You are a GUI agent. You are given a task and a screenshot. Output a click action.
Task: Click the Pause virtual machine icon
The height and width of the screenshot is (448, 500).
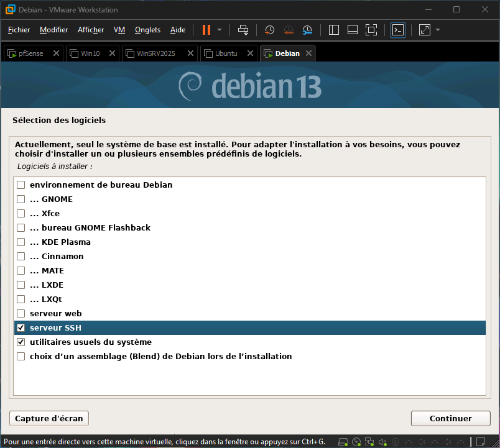(206, 30)
